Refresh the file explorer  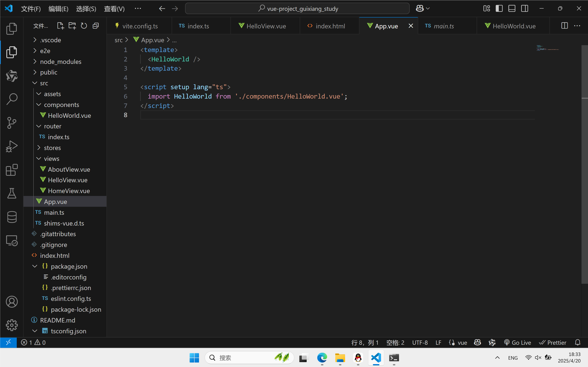click(x=84, y=26)
